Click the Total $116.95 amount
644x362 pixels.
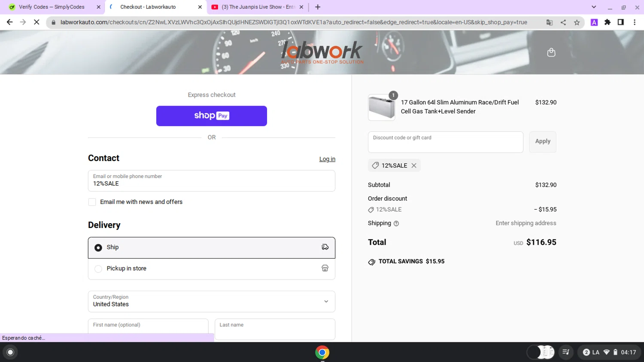(x=541, y=242)
